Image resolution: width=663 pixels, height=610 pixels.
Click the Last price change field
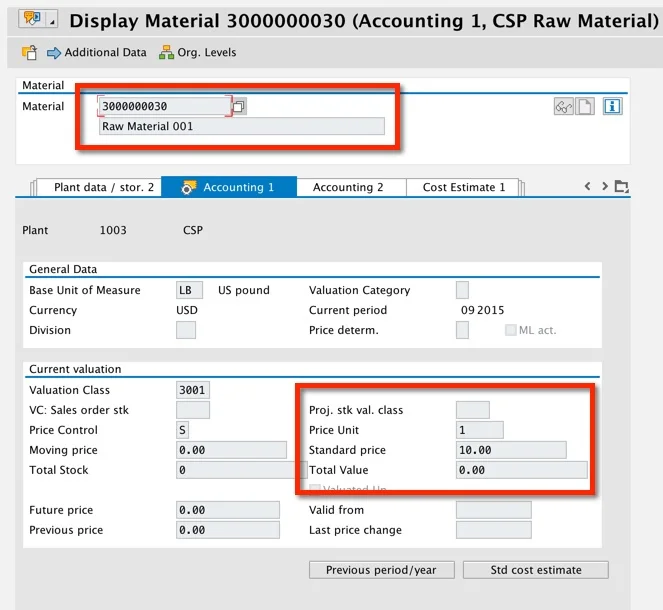pyautogui.click(x=493, y=530)
